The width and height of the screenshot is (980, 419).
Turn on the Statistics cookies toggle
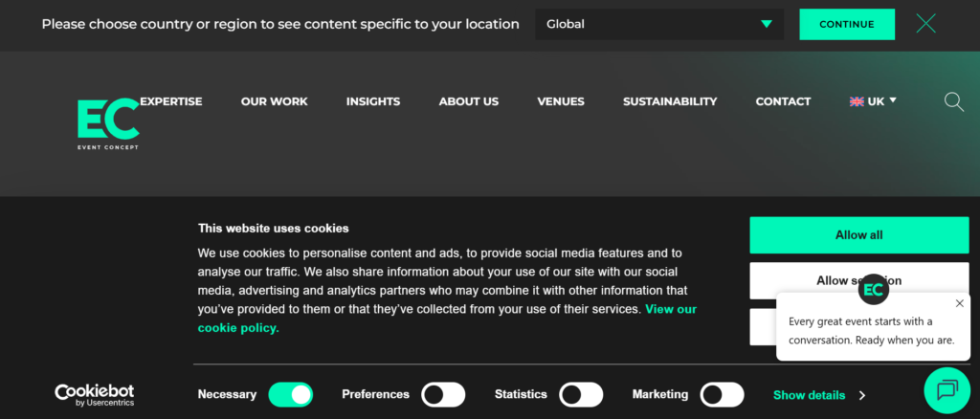[x=581, y=394]
